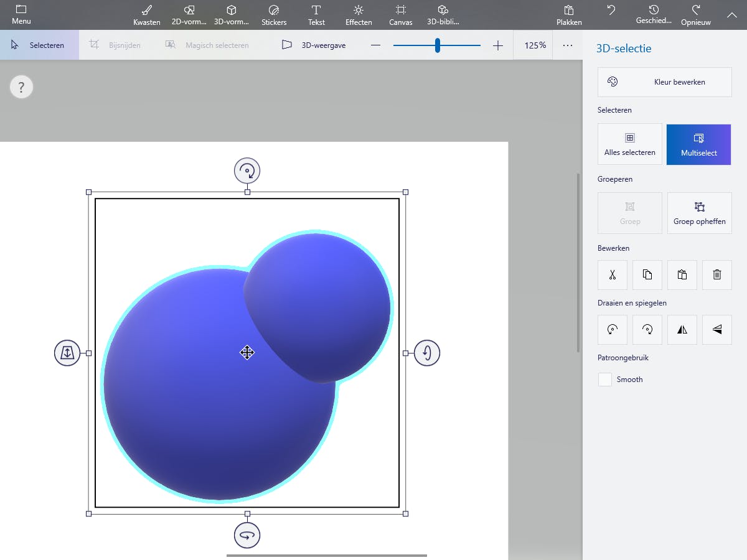Click the Kleur bewerken button
This screenshot has width=747, height=560.
tap(664, 82)
